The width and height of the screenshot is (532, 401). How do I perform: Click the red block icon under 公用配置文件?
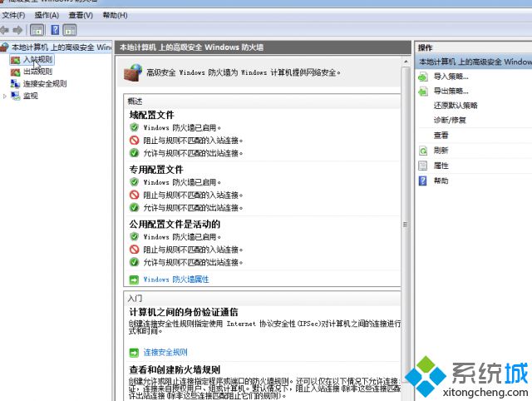pyautogui.click(x=135, y=250)
